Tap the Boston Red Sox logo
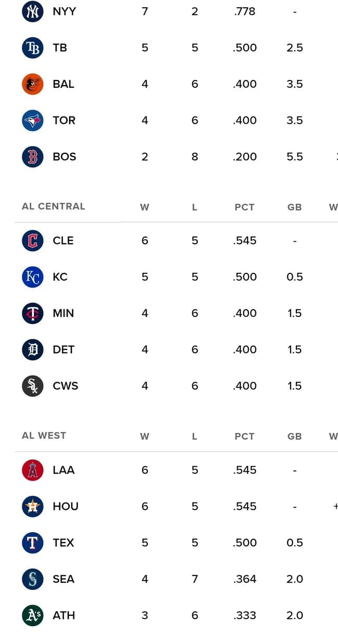The height and width of the screenshot is (644, 338). pos(32,157)
